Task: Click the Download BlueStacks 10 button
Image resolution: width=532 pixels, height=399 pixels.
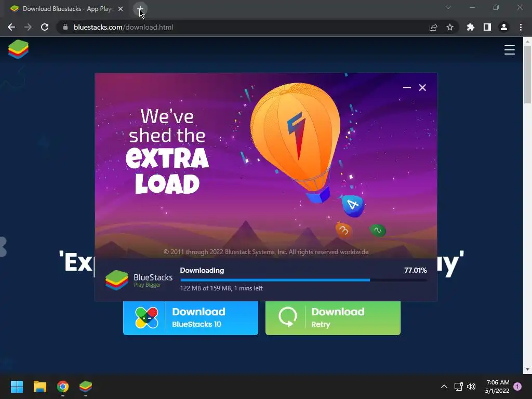Action: coord(191,318)
